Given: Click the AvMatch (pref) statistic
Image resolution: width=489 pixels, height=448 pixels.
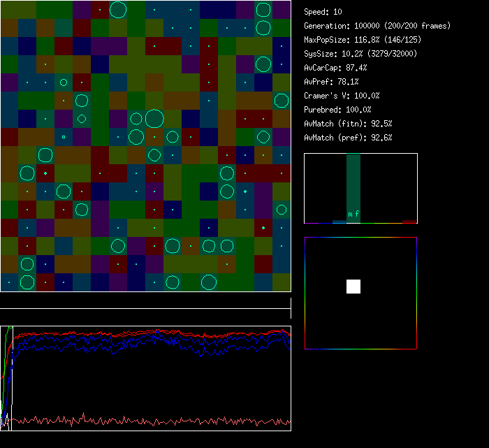Looking at the screenshot, I should click(348, 138).
